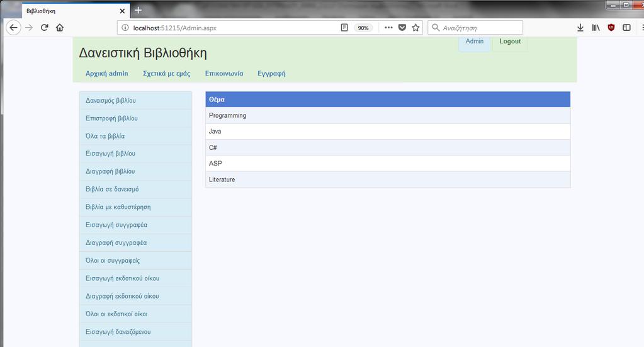
Task: Open the page actions three-dot menu
Action: [x=388, y=28]
